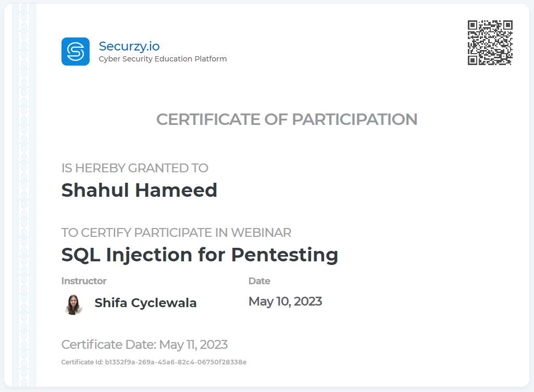Select the webinar date May 10, 2023
This screenshot has height=392, width=534.
pyautogui.click(x=285, y=301)
